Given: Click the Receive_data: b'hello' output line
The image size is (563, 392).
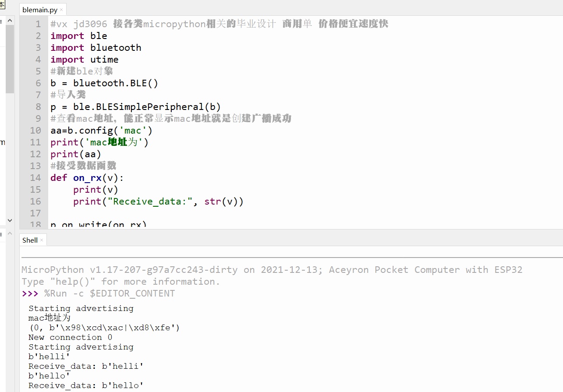Looking at the screenshot, I should pyautogui.click(x=86, y=385).
